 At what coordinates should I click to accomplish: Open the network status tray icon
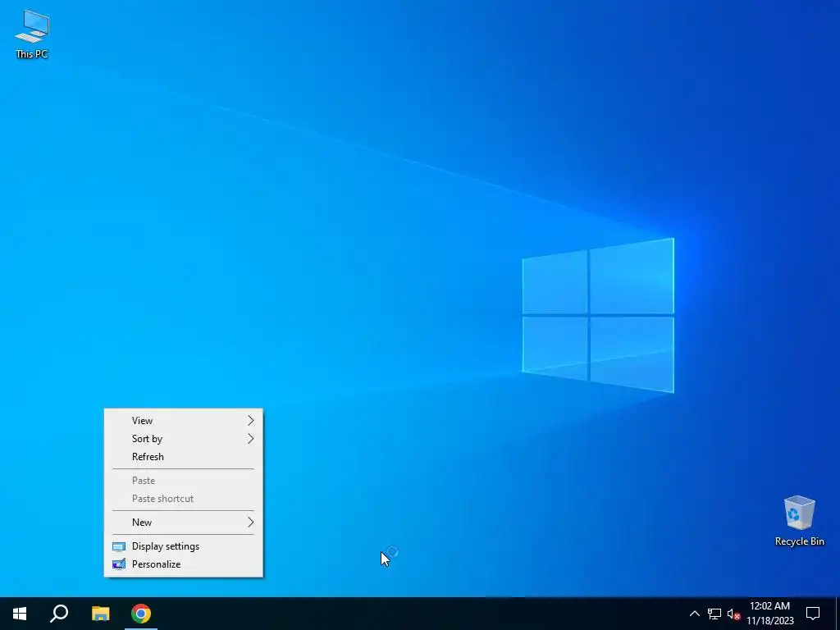pos(714,614)
